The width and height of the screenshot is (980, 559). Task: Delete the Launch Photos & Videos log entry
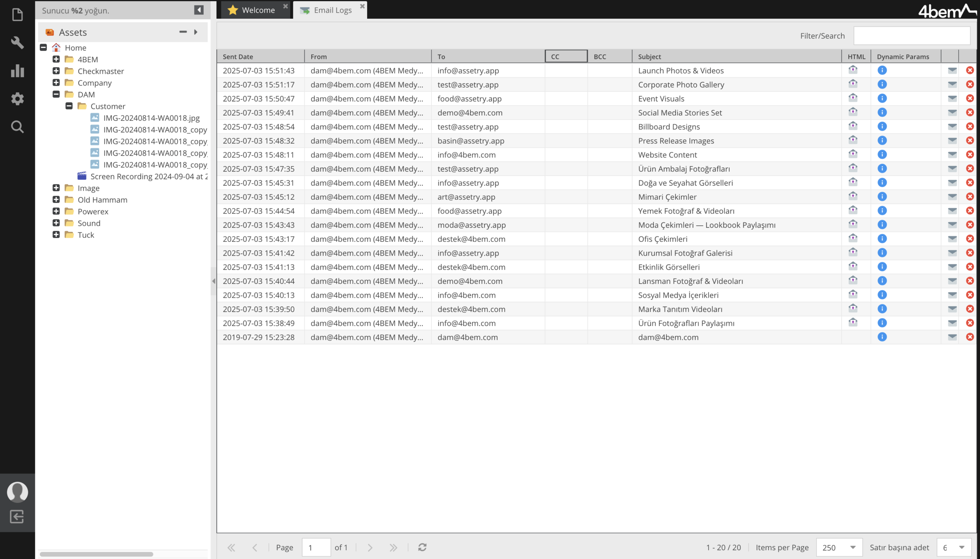click(970, 70)
